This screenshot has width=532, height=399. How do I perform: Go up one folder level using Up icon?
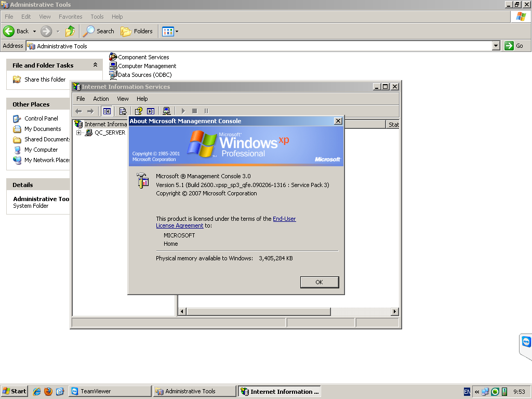[x=70, y=31]
